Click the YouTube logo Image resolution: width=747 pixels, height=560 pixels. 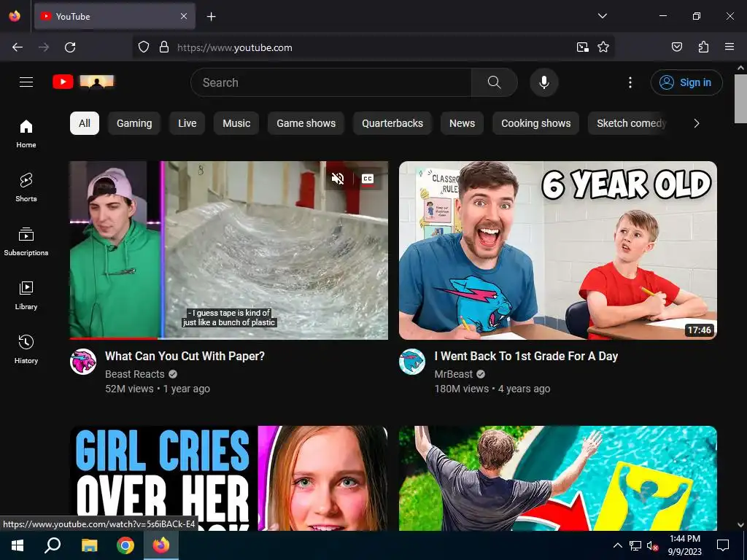click(x=83, y=82)
